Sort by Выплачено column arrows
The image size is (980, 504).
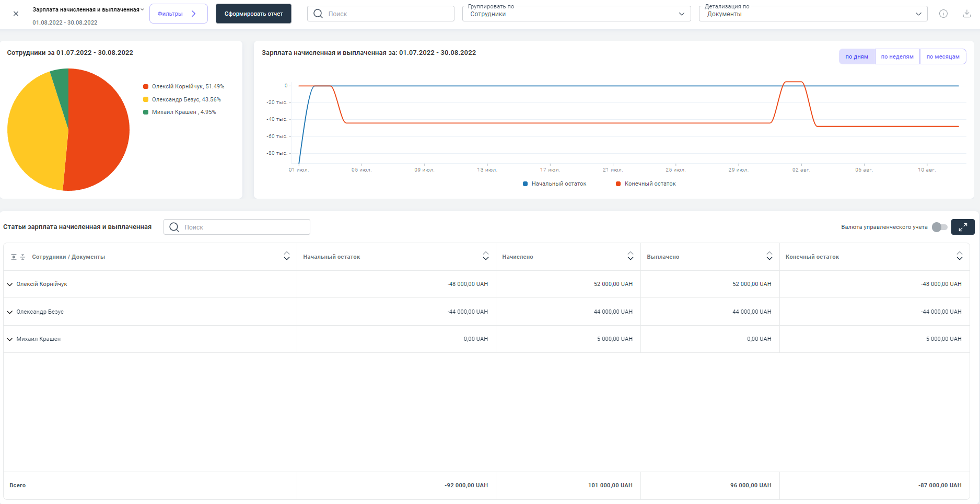click(769, 256)
